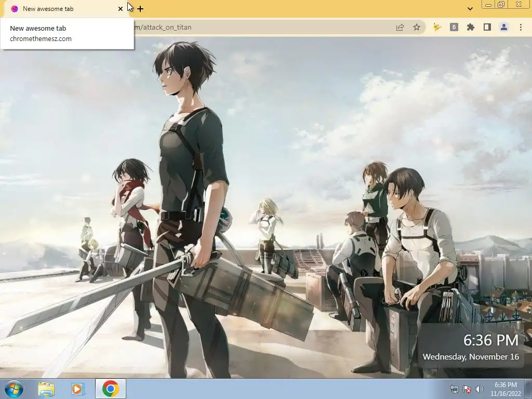This screenshot has height=399, width=532.
Task: Restore down the Chrome window
Action: pos(501,5)
